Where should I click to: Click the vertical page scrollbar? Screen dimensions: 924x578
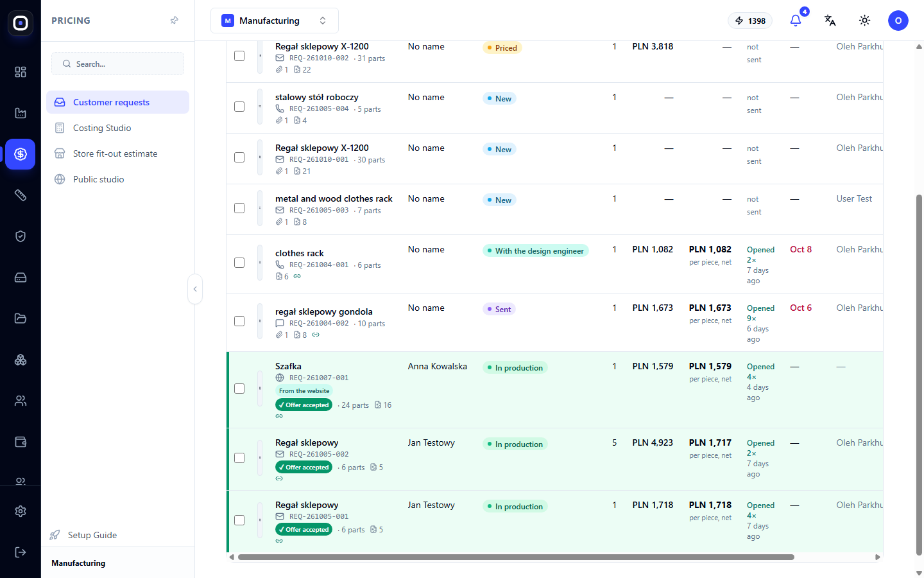coord(919,374)
